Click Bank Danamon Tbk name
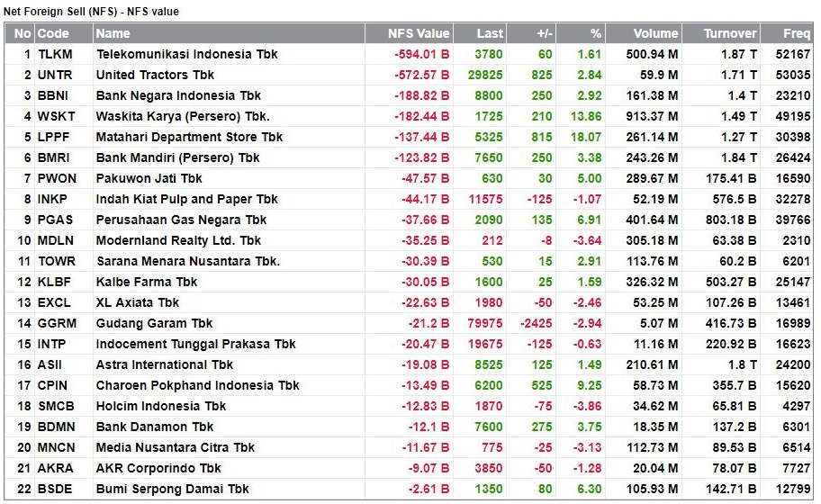Viewport: 821px width, 504px height. (x=155, y=427)
